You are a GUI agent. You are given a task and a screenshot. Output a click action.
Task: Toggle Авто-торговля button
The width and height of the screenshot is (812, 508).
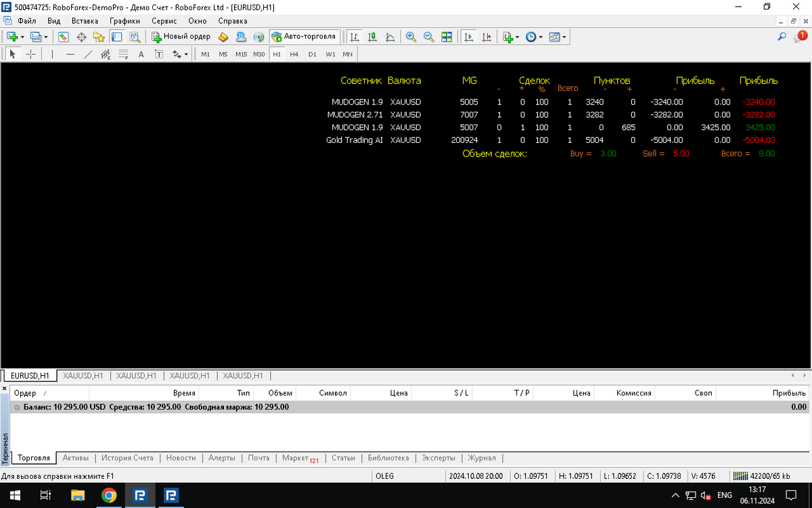point(304,37)
